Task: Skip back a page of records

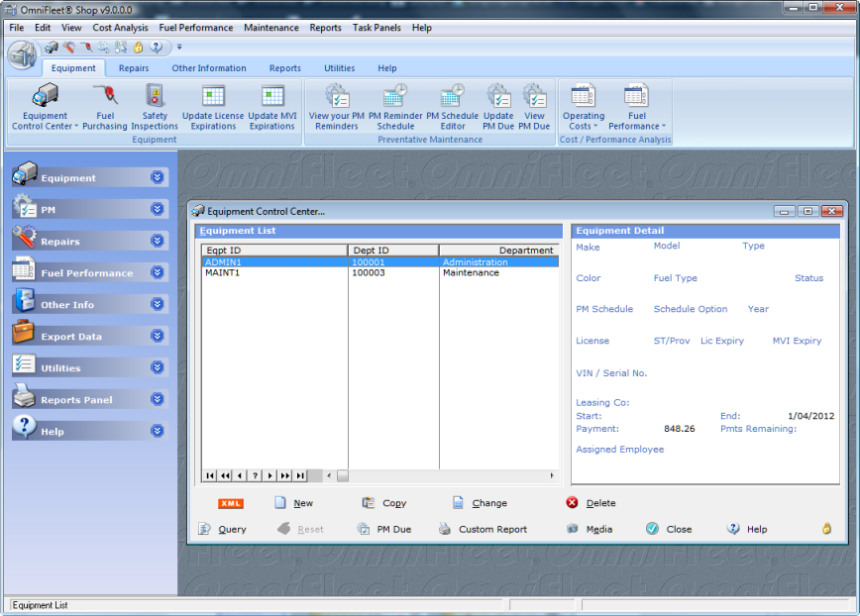Action: pos(226,475)
